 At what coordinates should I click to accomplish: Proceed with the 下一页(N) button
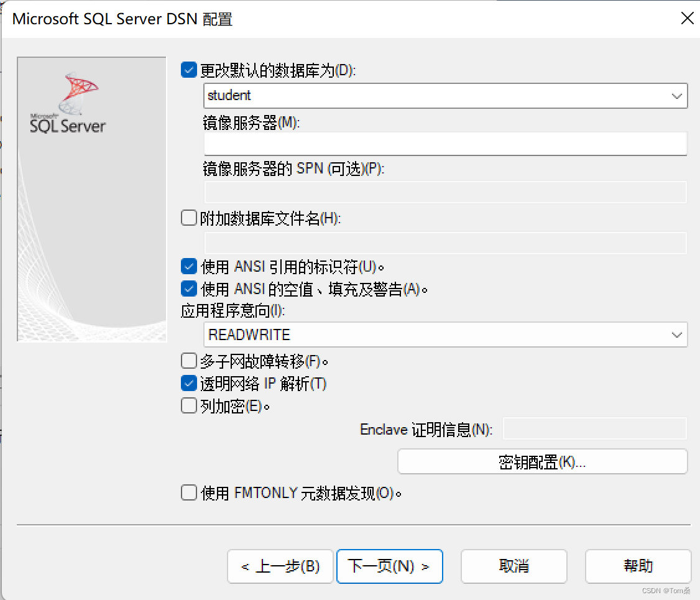tap(390, 566)
